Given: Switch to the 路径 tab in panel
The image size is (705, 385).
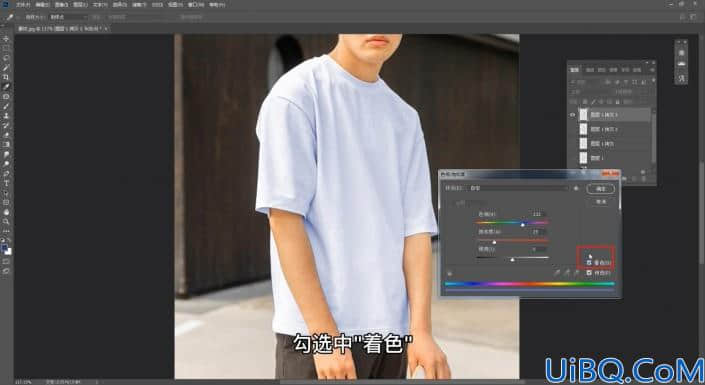Looking at the screenshot, I should [x=602, y=70].
